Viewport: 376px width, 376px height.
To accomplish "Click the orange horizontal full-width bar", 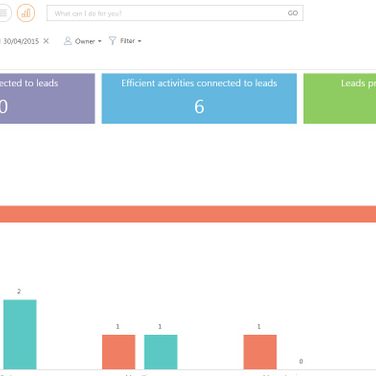I will click(188, 214).
